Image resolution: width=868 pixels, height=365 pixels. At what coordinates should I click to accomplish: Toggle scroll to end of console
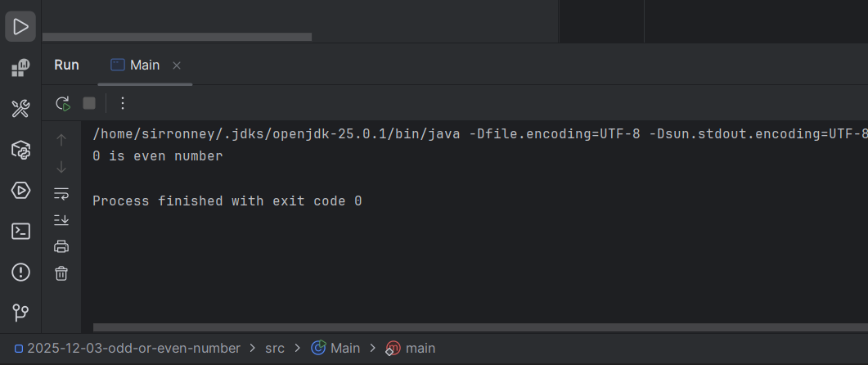(61, 219)
